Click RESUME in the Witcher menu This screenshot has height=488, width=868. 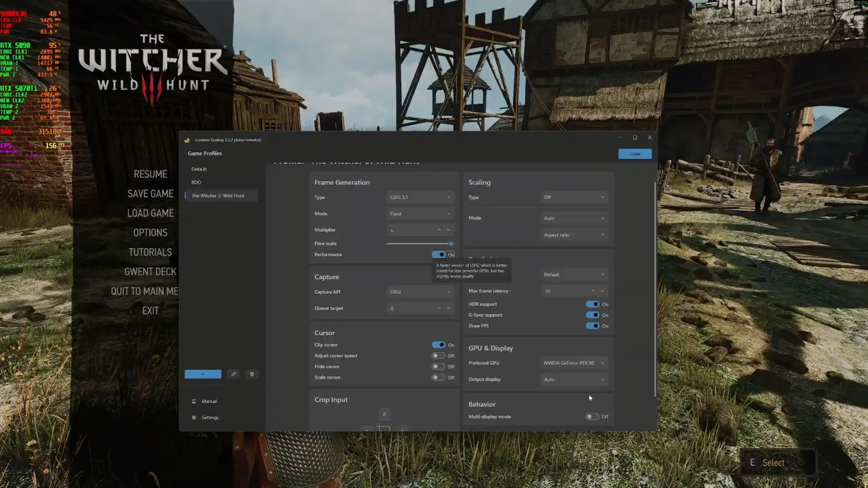point(151,174)
